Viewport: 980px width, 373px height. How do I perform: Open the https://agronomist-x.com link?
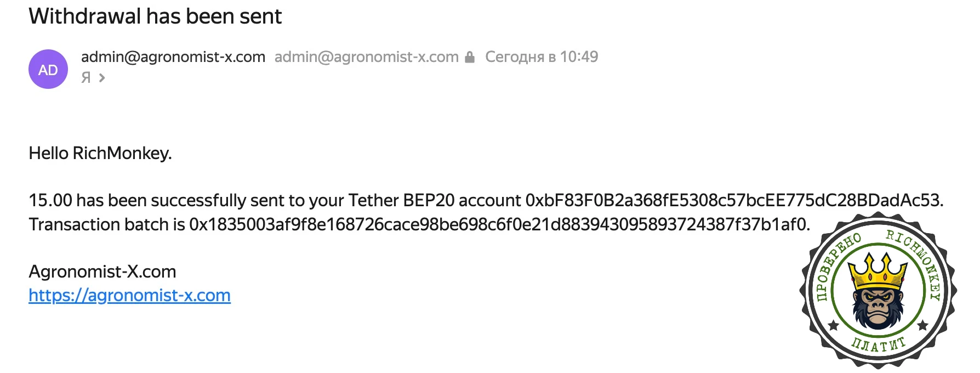point(129,296)
